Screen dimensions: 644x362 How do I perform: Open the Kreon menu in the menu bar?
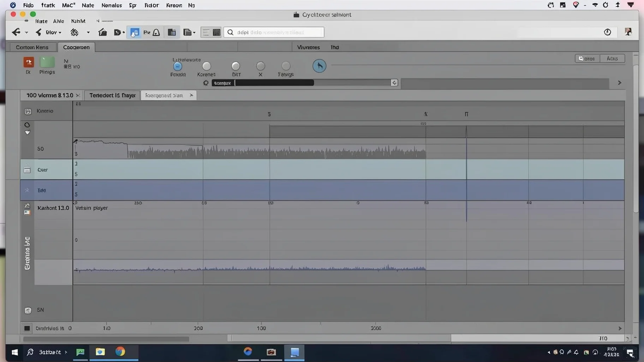(x=174, y=5)
